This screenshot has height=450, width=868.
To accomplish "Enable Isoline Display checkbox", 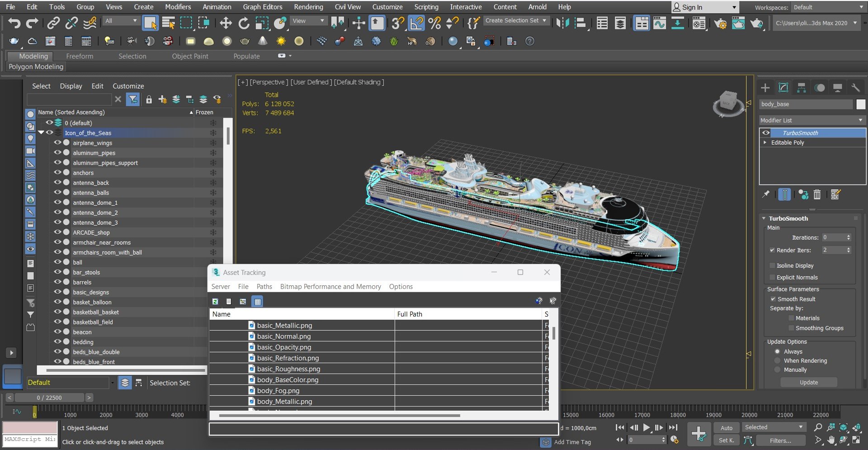I will point(772,265).
